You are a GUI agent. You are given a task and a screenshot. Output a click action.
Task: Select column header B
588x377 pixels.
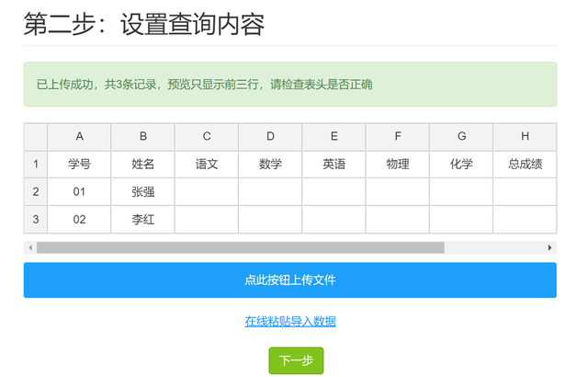143,136
